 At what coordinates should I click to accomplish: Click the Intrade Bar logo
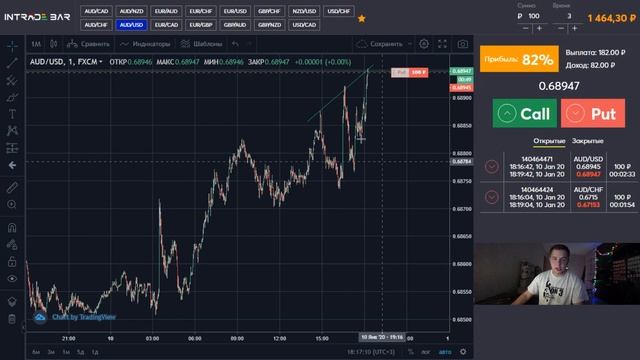click(x=37, y=17)
